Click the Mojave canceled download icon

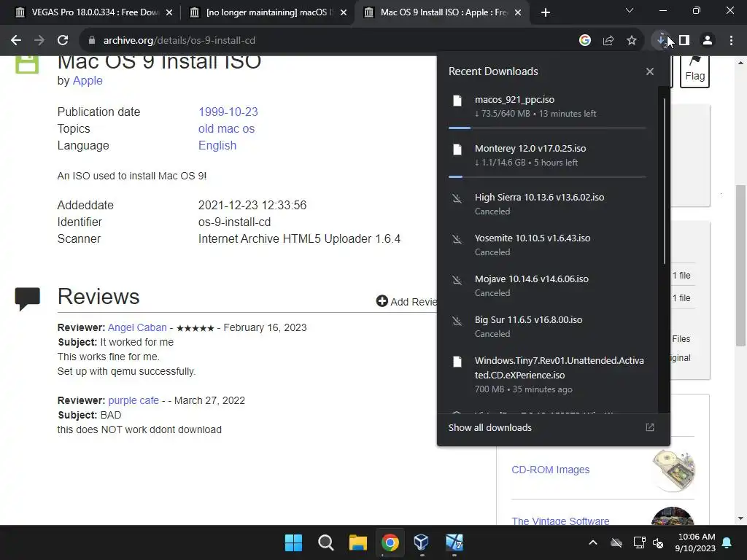click(457, 280)
